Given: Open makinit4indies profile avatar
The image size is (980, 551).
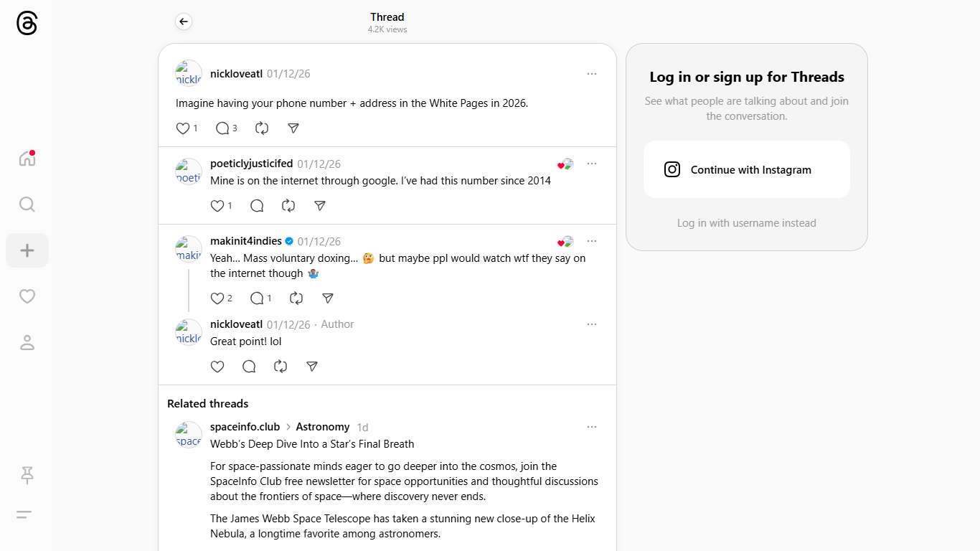Looking at the screenshot, I should 189,249.
